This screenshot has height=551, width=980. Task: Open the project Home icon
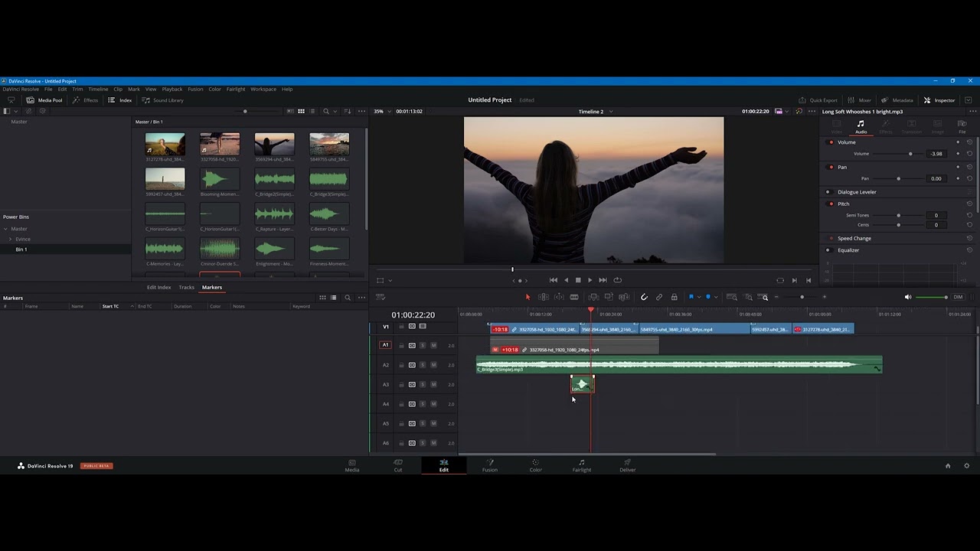coord(948,465)
